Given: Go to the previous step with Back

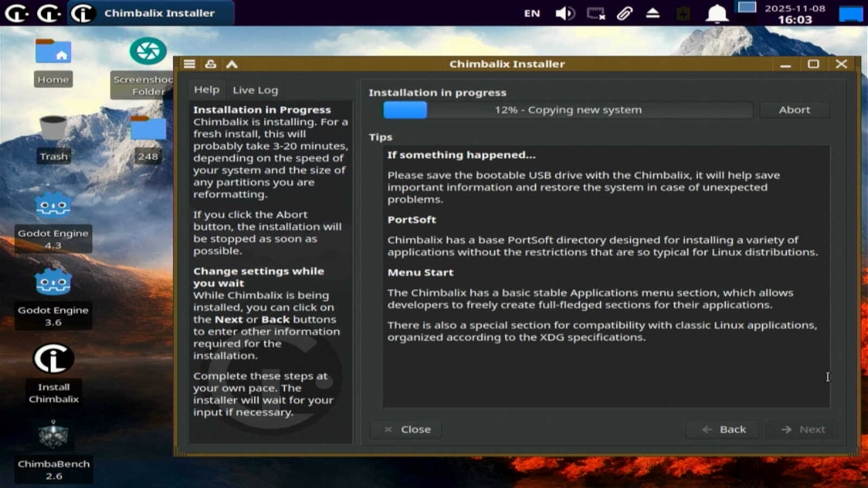Looking at the screenshot, I should [723, 429].
